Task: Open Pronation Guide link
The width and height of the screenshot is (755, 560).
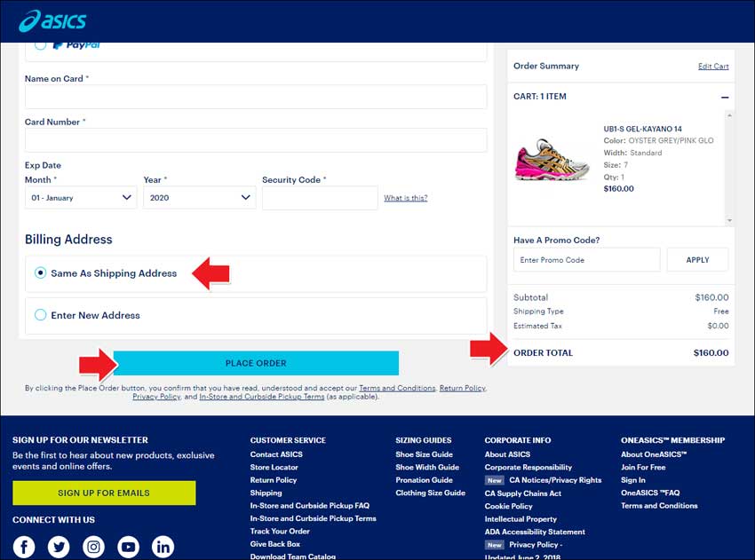Action: 425,480
